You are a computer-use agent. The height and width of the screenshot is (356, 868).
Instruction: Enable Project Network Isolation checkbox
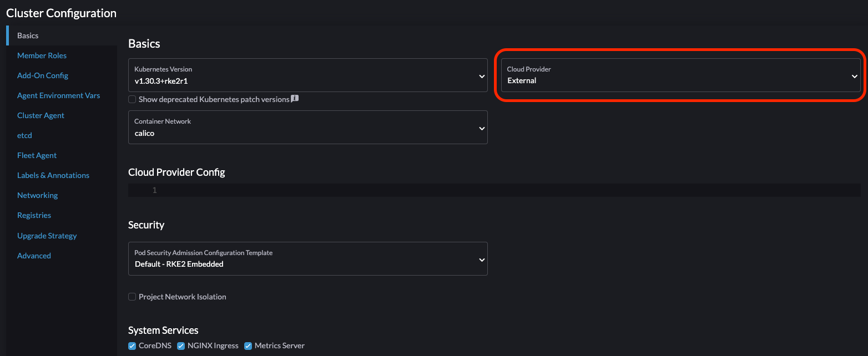132,297
